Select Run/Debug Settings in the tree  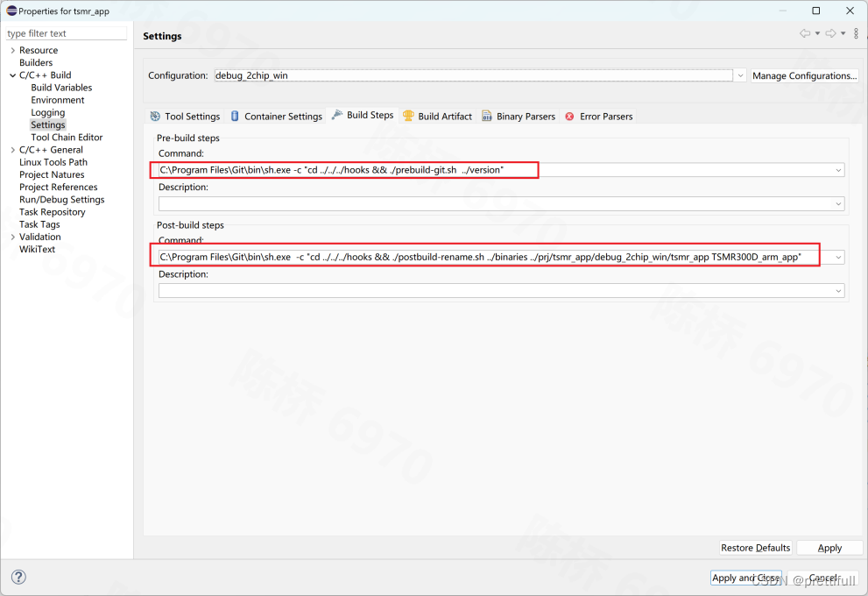pyautogui.click(x=61, y=200)
